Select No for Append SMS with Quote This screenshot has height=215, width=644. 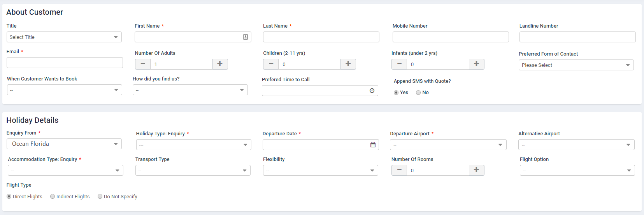click(418, 93)
